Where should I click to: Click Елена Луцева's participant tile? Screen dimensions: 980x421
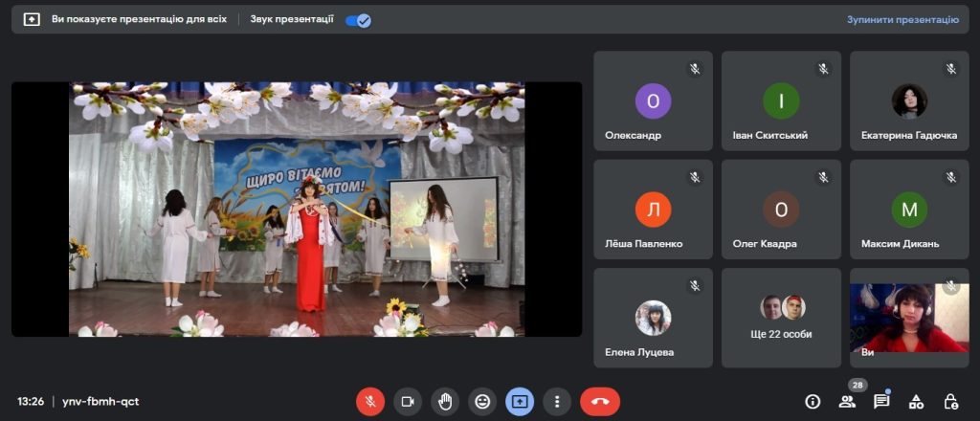tap(653, 318)
